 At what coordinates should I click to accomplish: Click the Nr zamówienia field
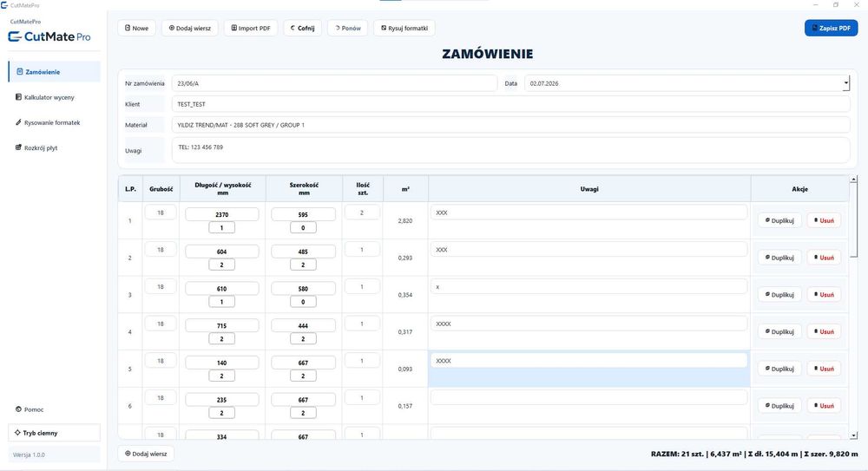coord(334,83)
